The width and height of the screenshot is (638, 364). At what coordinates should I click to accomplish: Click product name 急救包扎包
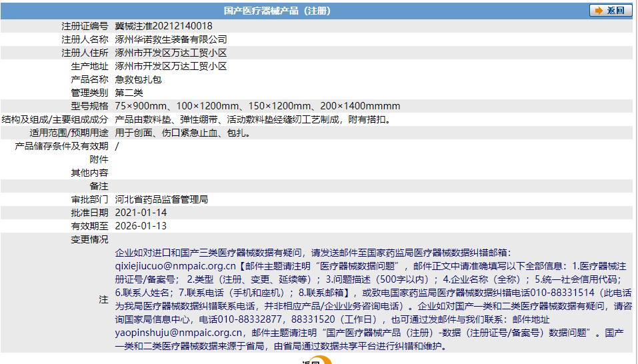tap(139, 79)
